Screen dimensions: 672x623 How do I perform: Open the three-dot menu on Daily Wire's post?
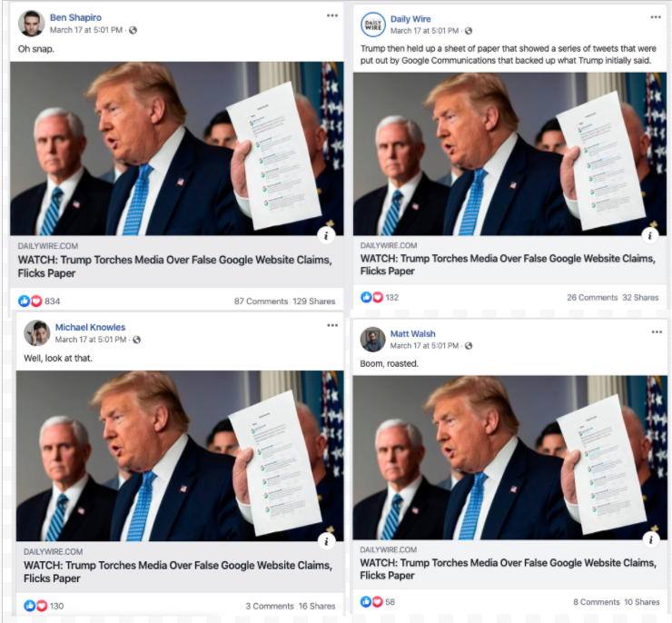click(x=656, y=17)
